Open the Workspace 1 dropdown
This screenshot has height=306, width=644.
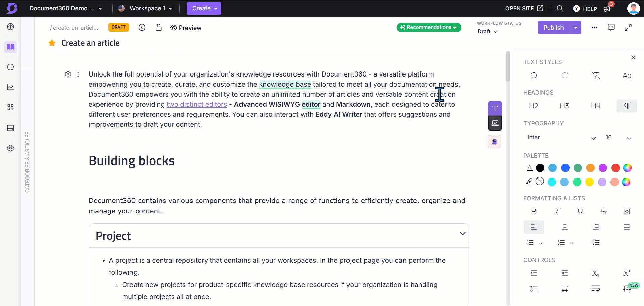coord(145,8)
